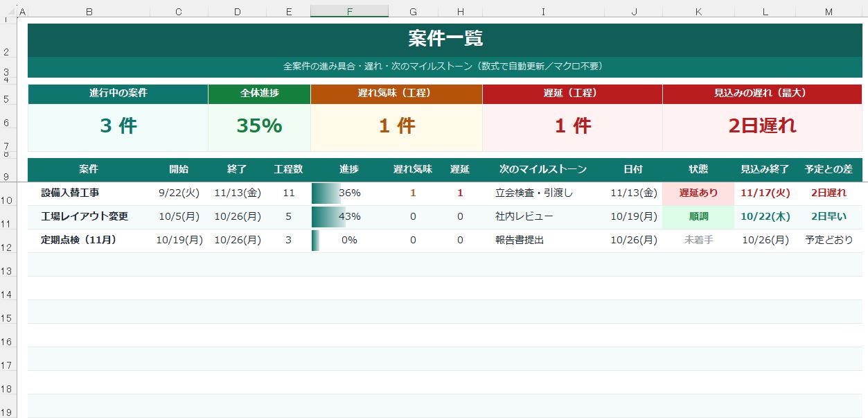Viewport: 868px width, 418px height.
Task: Click the 遅れ気味 table column header
Action: pyautogui.click(x=413, y=170)
